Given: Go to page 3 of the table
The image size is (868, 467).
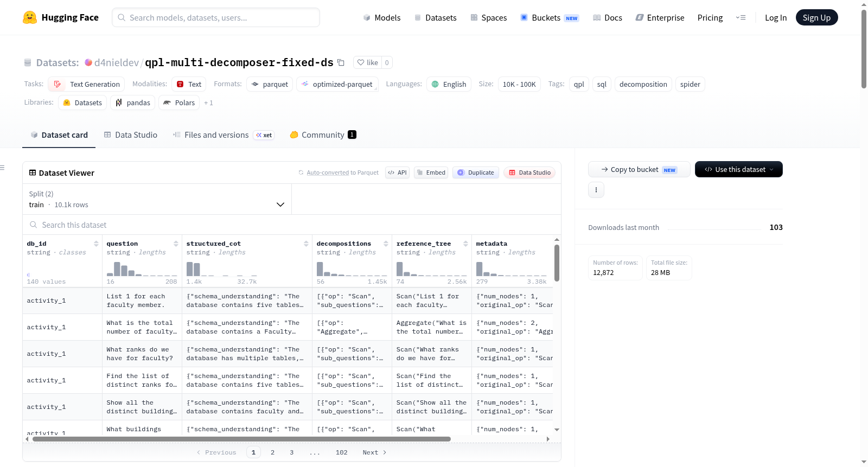Looking at the screenshot, I should 291,452.
